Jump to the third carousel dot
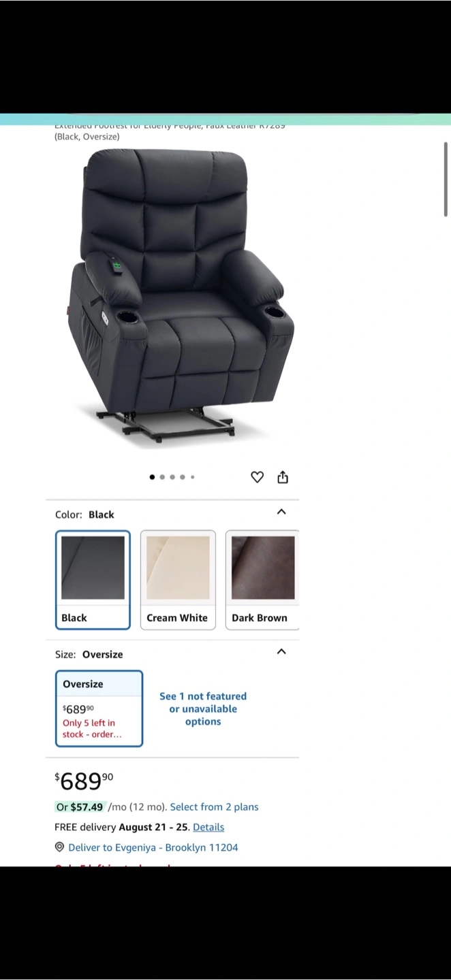 click(172, 477)
